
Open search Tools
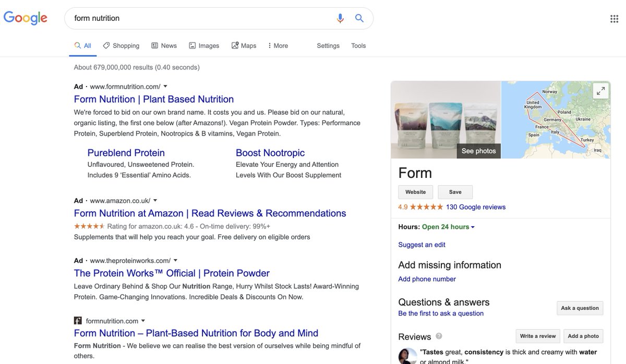click(358, 46)
